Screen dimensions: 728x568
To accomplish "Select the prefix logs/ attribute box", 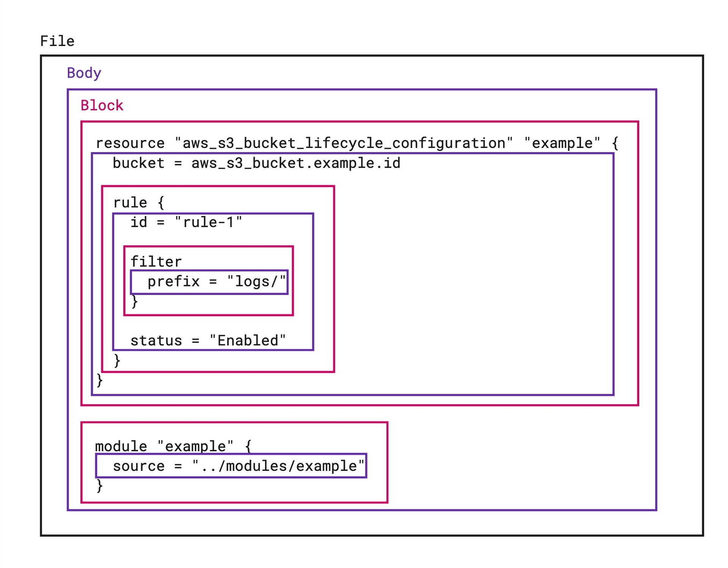I will tap(216, 281).
